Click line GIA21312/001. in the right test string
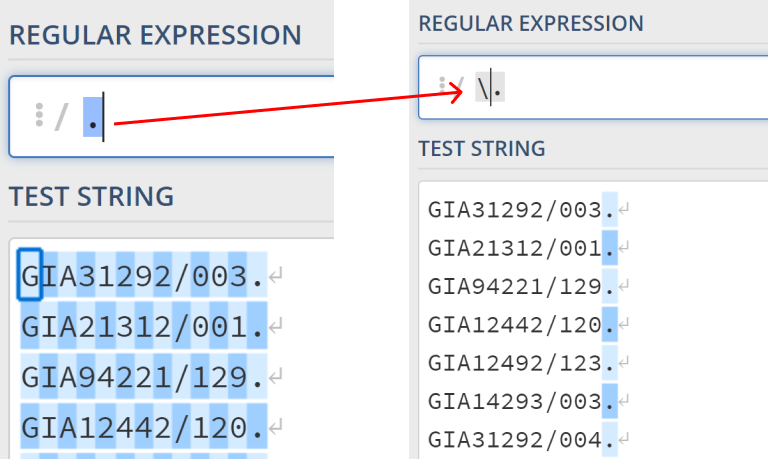Viewport: 768px width, 459px height. tap(521, 247)
